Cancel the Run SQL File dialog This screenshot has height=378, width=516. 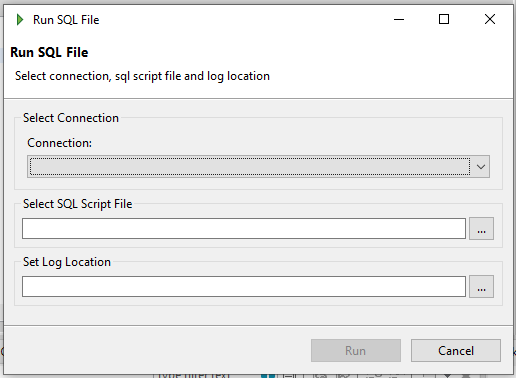click(456, 351)
